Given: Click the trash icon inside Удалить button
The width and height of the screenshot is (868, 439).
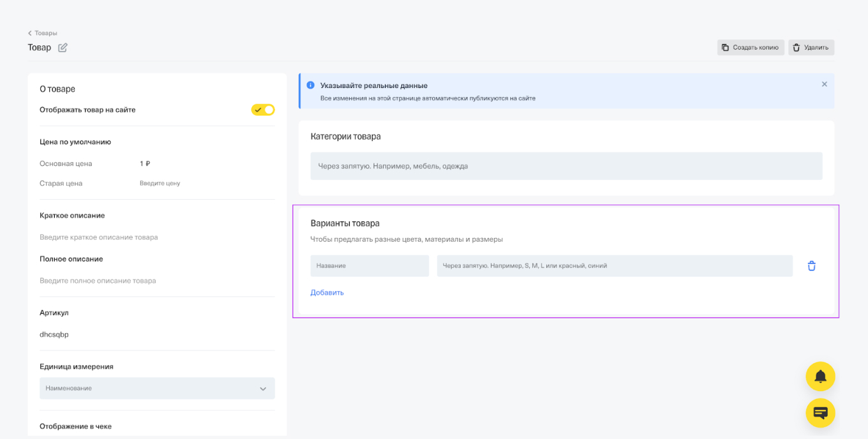Looking at the screenshot, I should point(796,47).
